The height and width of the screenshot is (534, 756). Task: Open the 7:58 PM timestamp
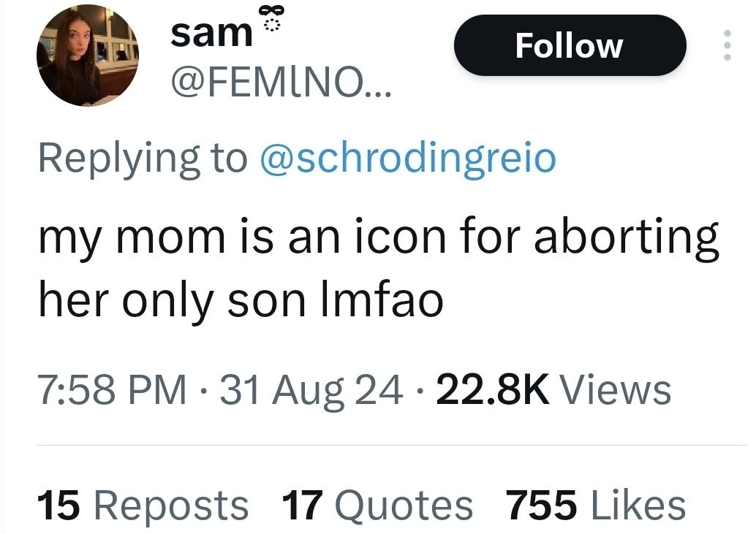pyautogui.click(x=112, y=389)
